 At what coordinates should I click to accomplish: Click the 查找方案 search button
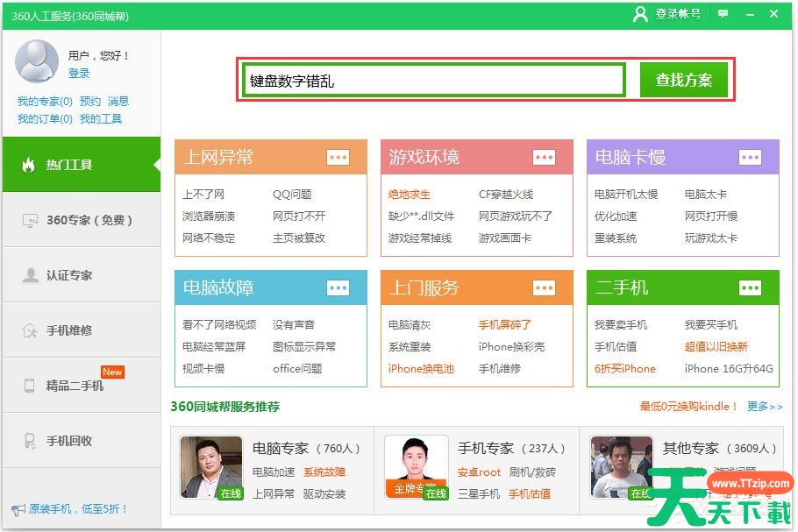point(684,80)
